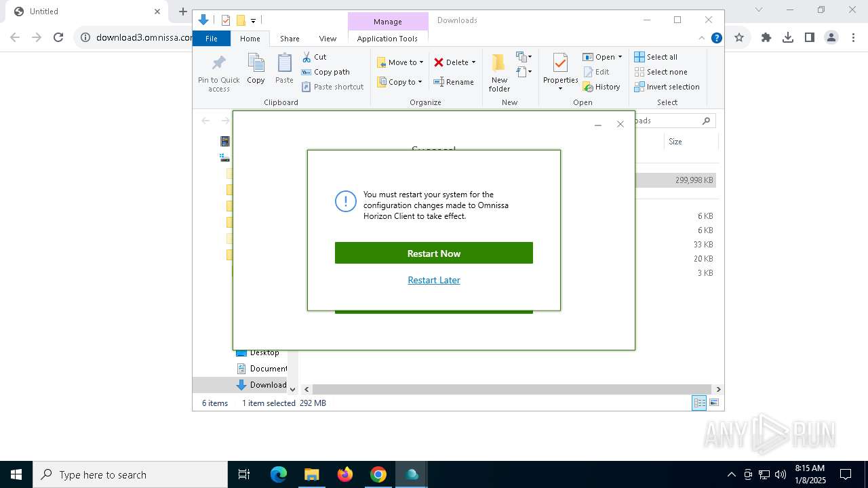Click the Copy icon in Clipboard group
The width and height of the screenshot is (868, 488).
click(256, 63)
